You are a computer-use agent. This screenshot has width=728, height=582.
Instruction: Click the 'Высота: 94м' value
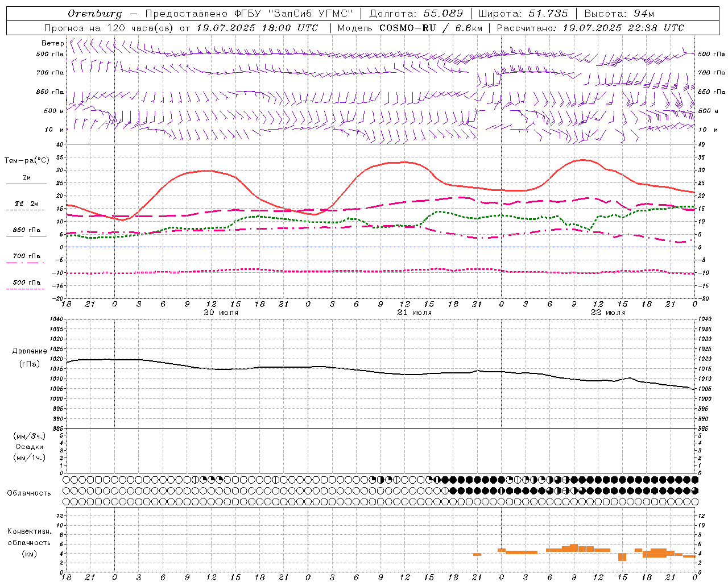619,14
